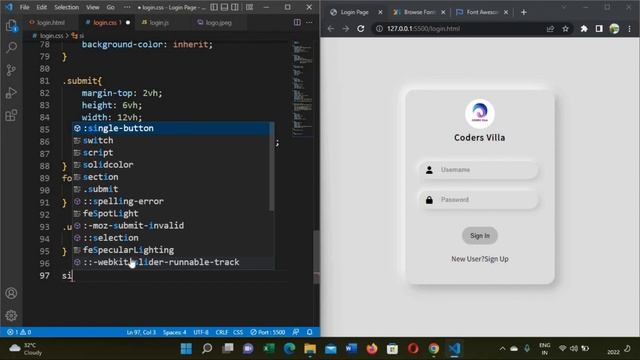This screenshot has width=640, height=360.
Task: Toggle the secondary side bar layout icon
Action: [235, 7]
